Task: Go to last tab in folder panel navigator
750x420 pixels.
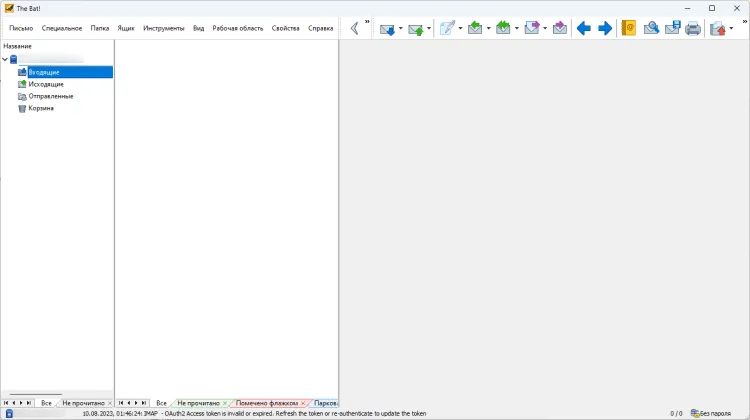Action: (x=29, y=403)
